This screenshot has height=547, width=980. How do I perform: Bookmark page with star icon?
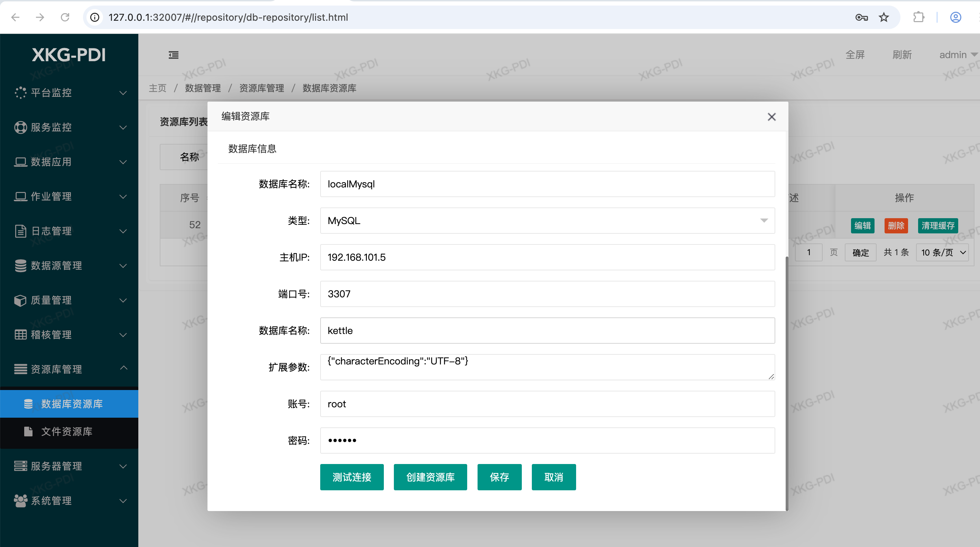[884, 18]
